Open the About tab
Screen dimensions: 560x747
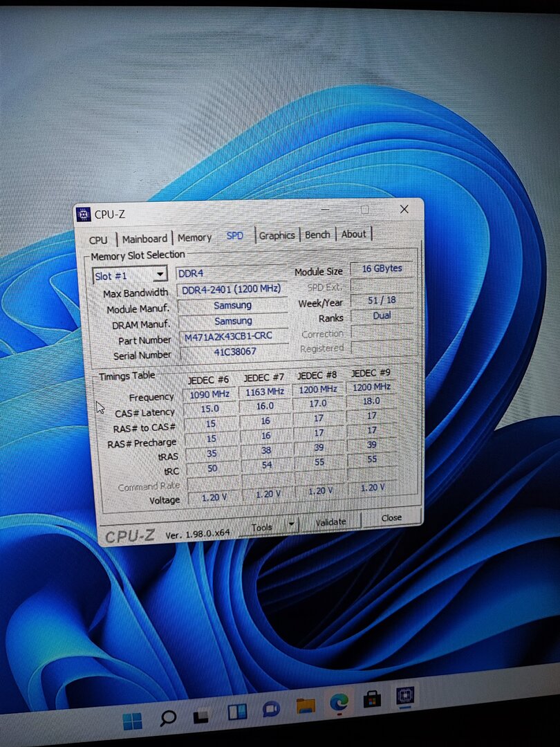(x=353, y=234)
